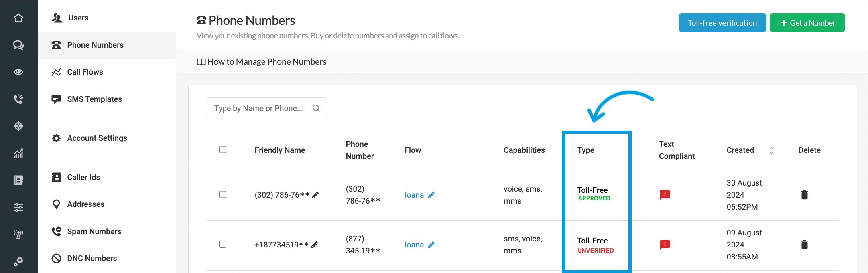Screen dimensions: 868x273
Task: Go to SMS Templates menu item
Action: point(94,99)
